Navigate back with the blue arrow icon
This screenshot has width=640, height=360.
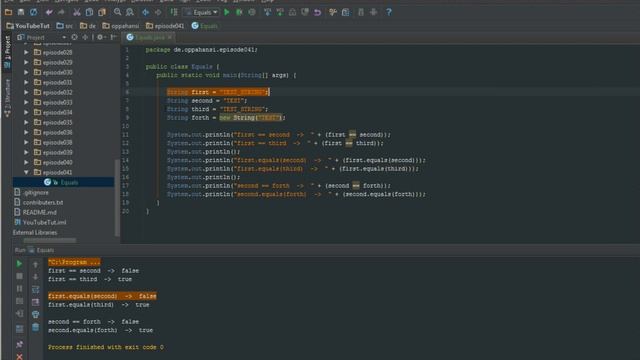point(145,12)
